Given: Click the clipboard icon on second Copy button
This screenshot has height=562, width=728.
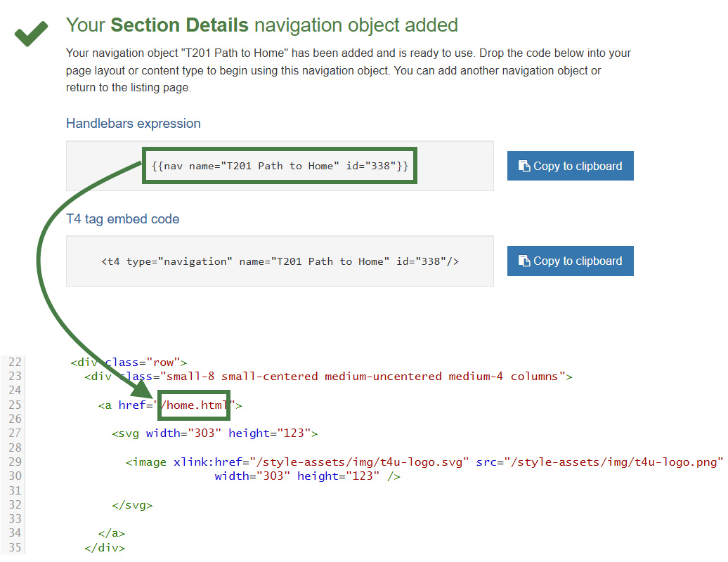Looking at the screenshot, I should pyautogui.click(x=523, y=261).
